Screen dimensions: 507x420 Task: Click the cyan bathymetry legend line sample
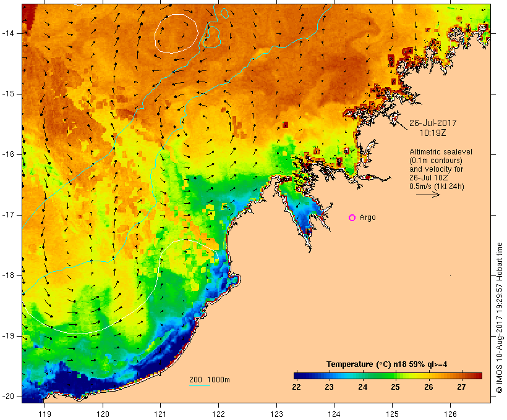(200, 385)
